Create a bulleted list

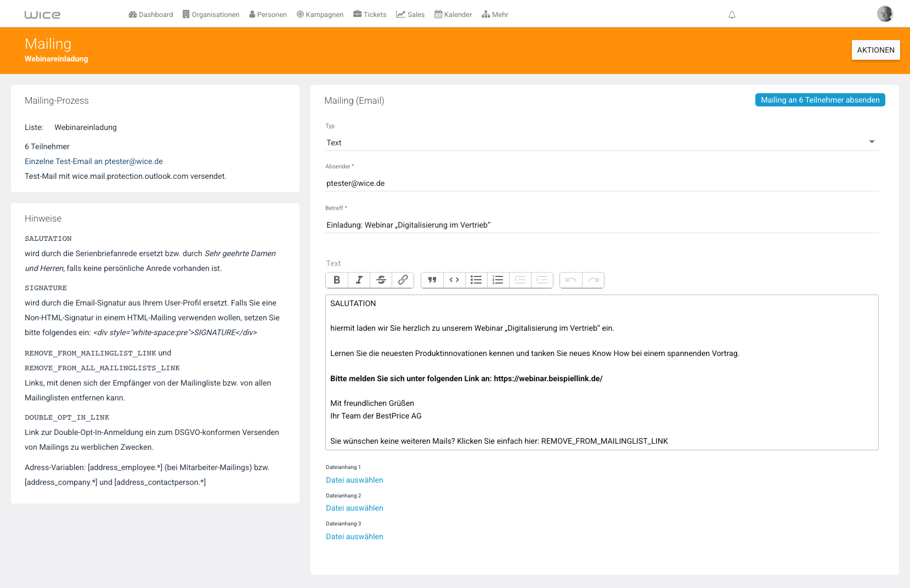pyautogui.click(x=476, y=280)
